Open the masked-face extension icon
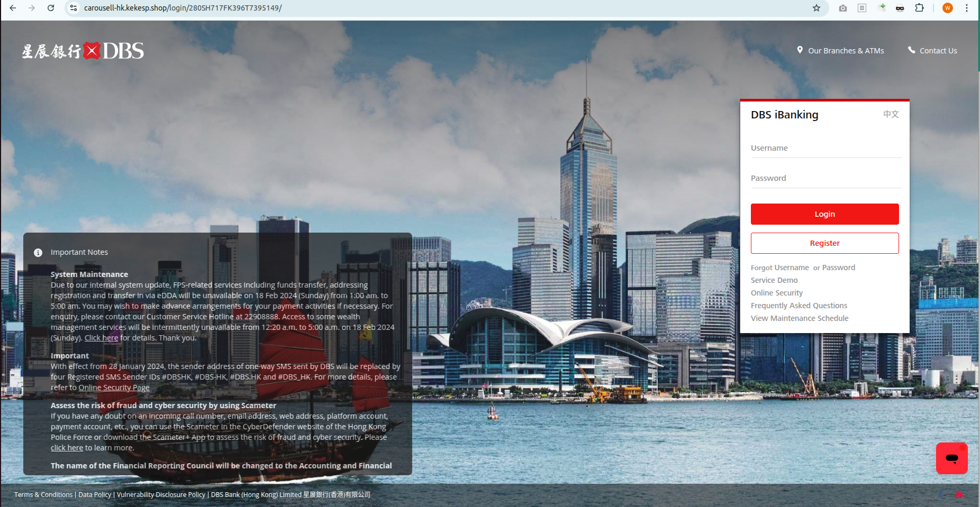This screenshot has height=507, width=980. coord(900,8)
